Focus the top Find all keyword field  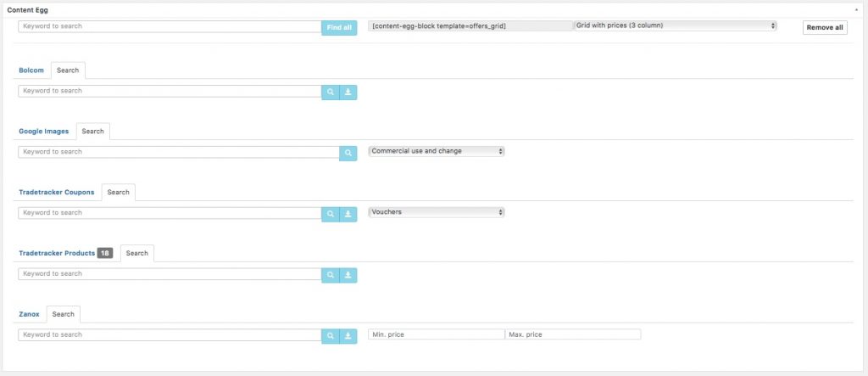[170, 26]
